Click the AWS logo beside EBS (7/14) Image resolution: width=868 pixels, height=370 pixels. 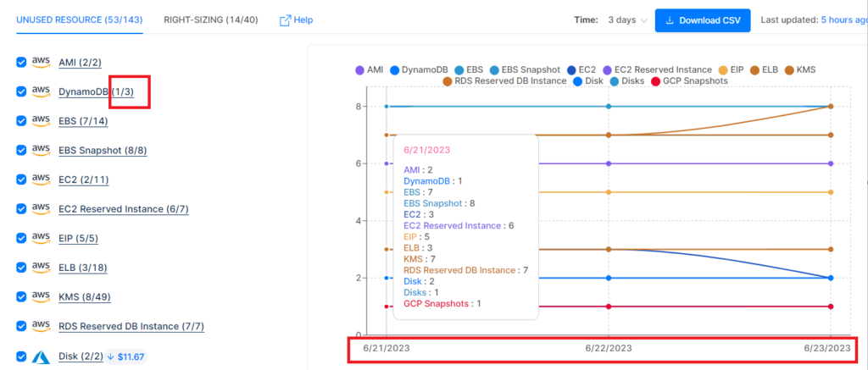coord(41,120)
